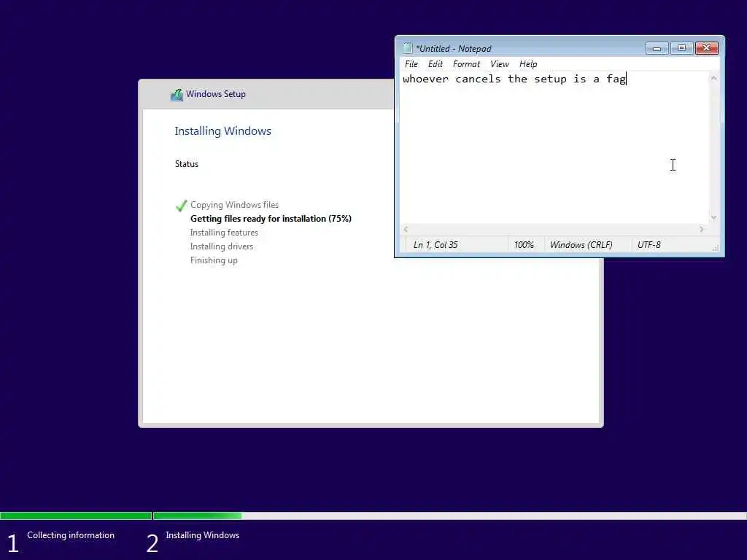Image resolution: width=747 pixels, height=560 pixels.
Task: Click the 'Status' label in Windows Setup
Action: pos(186,164)
